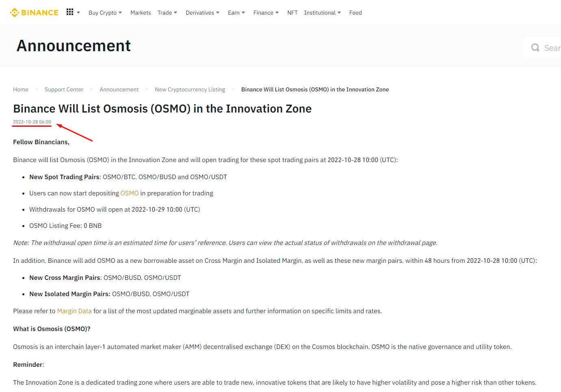Open the Margin Data link
Image resolution: width=561 pixels, height=392 pixels.
coord(74,311)
